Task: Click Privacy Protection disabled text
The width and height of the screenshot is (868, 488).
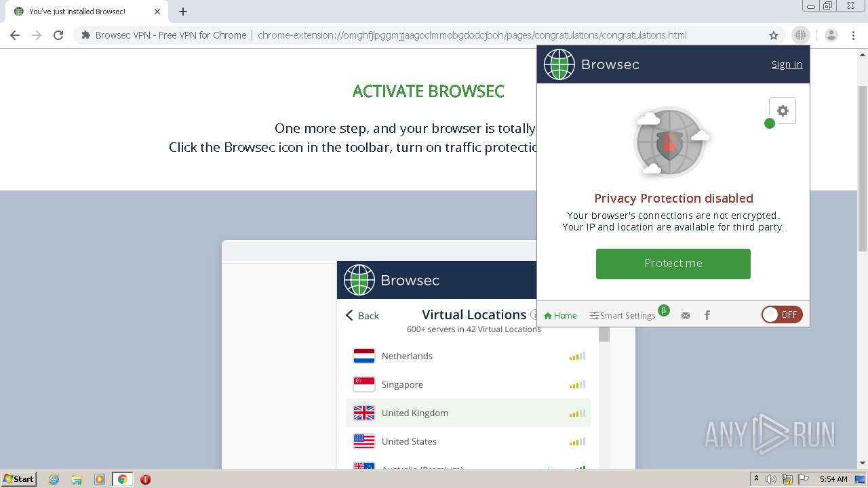Action: (x=673, y=198)
